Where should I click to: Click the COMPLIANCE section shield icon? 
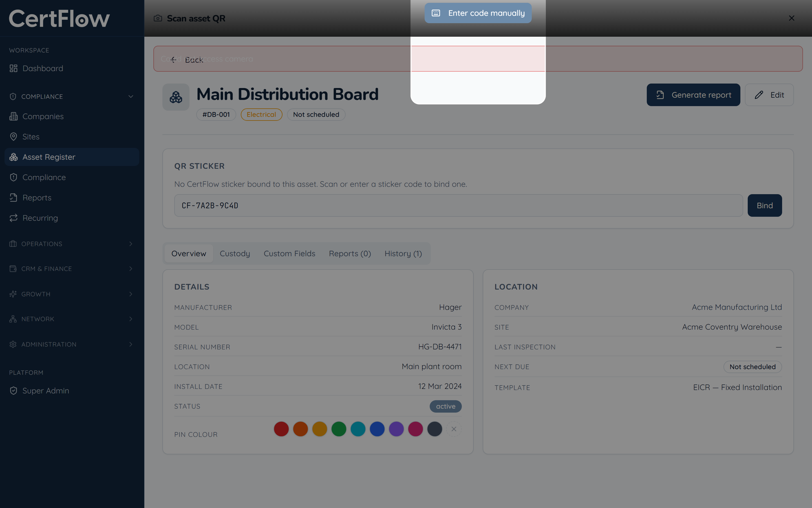coord(13,97)
